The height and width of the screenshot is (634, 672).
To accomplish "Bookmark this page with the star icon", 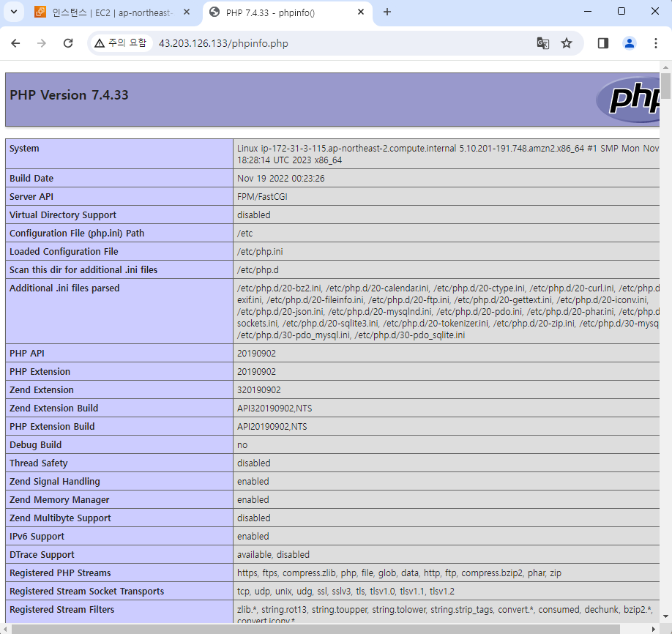I will (x=567, y=43).
